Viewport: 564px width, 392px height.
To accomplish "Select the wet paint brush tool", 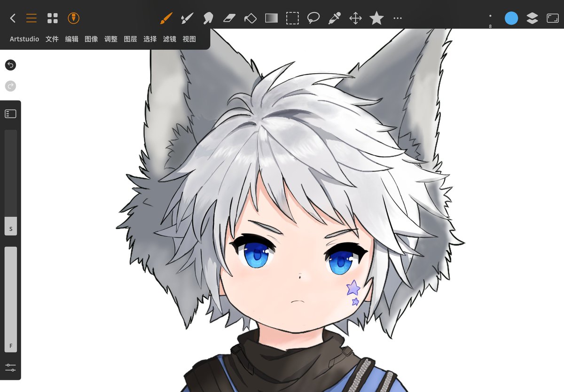I will point(187,18).
